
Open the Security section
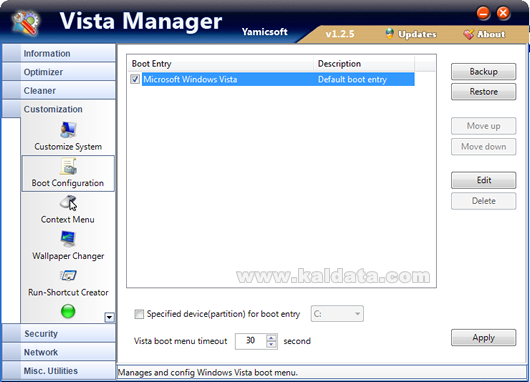59,334
